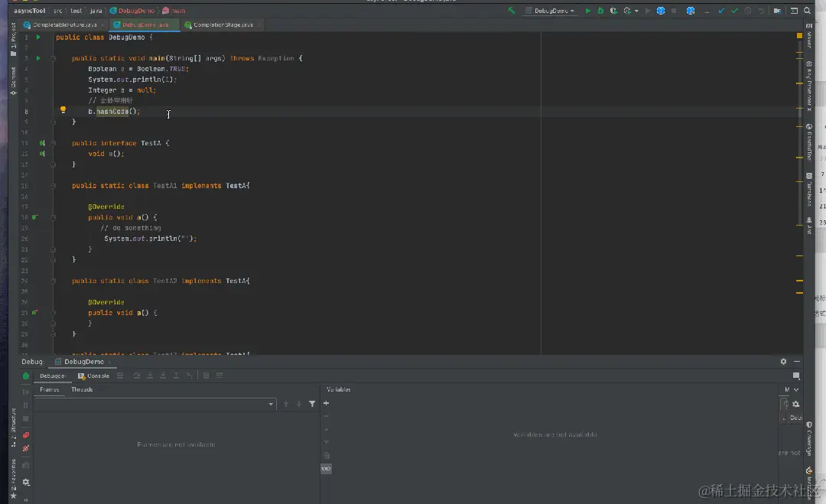826x504 pixels.
Task: Click the Build Project hammer icon
Action: tap(511, 11)
